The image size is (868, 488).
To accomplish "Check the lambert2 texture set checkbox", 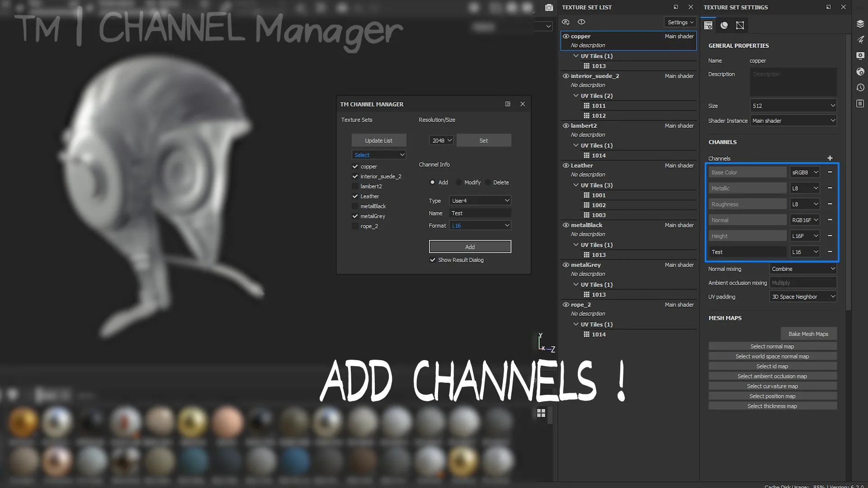I will click(x=355, y=186).
